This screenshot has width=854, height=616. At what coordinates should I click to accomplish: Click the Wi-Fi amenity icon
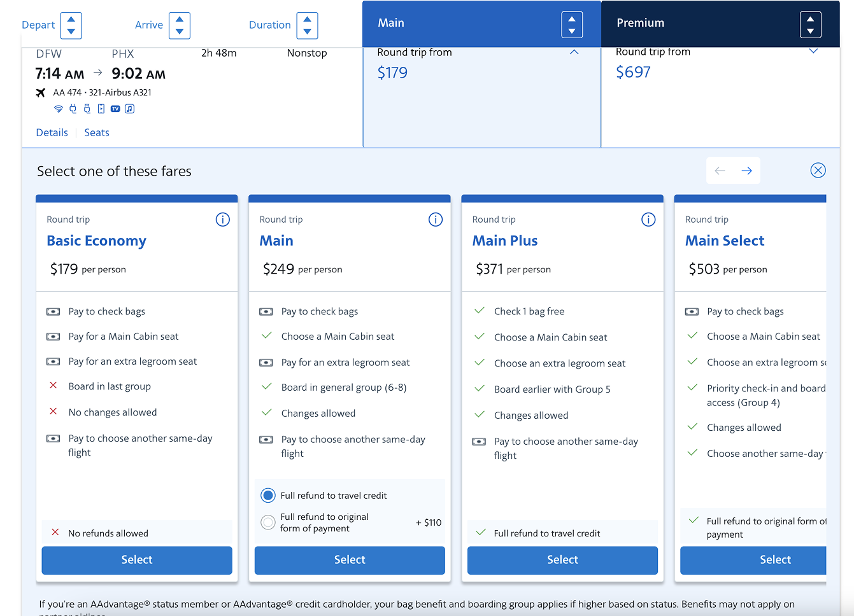click(59, 109)
